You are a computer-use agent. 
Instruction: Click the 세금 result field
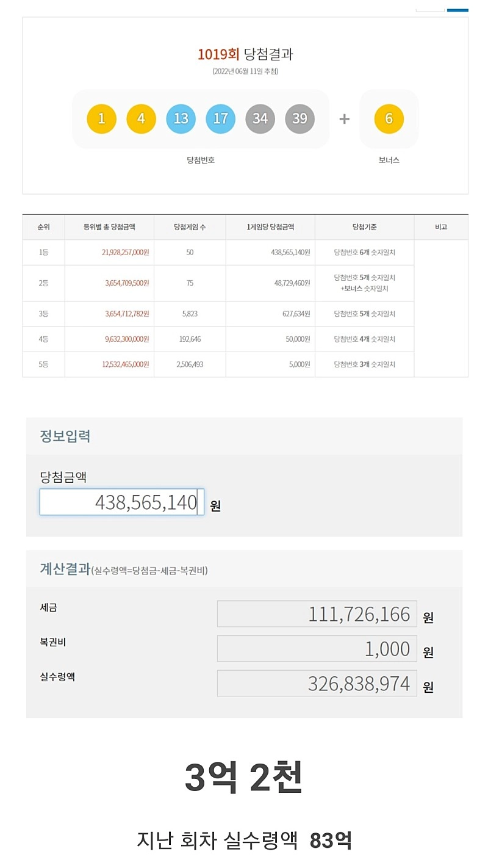317,613
